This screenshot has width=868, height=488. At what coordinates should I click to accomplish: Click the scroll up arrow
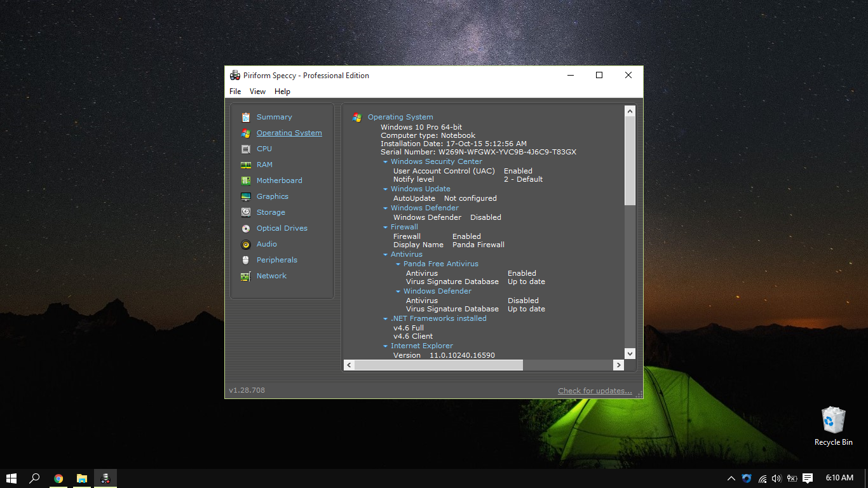point(630,111)
